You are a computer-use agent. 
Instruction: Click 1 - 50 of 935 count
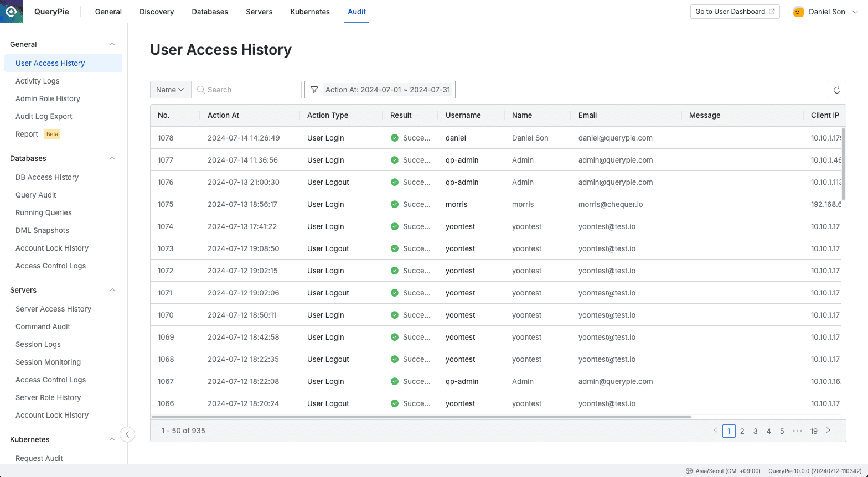coord(183,431)
